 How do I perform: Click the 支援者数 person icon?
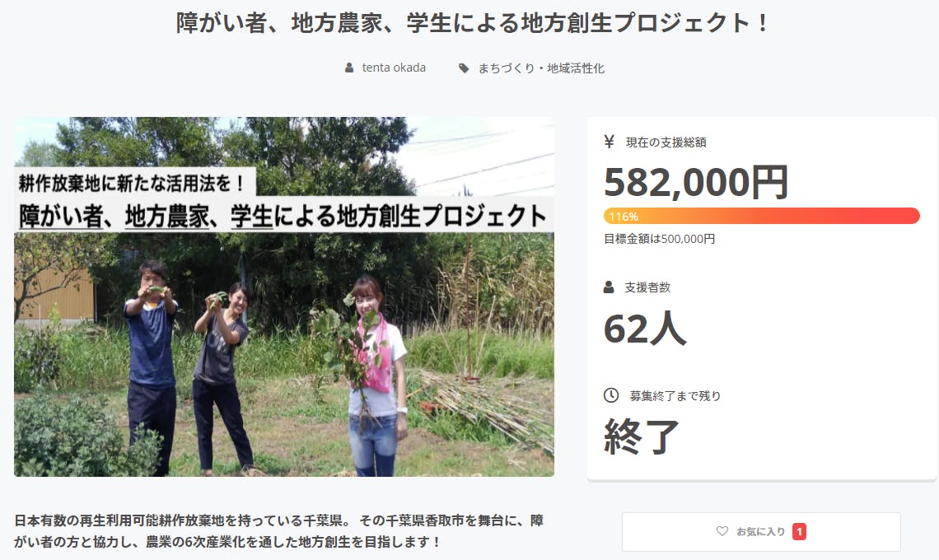pyautogui.click(x=609, y=287)
